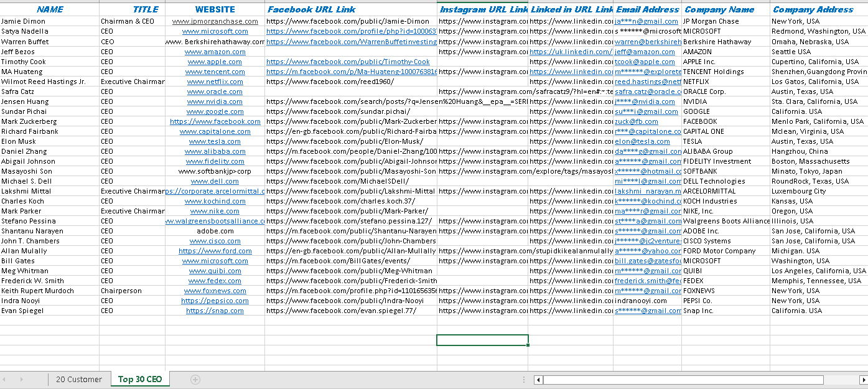Open the uk.linkedin.com link for Jeff Bezos
This screenshot has width=868, height=389.
click(x=571, y=52)
